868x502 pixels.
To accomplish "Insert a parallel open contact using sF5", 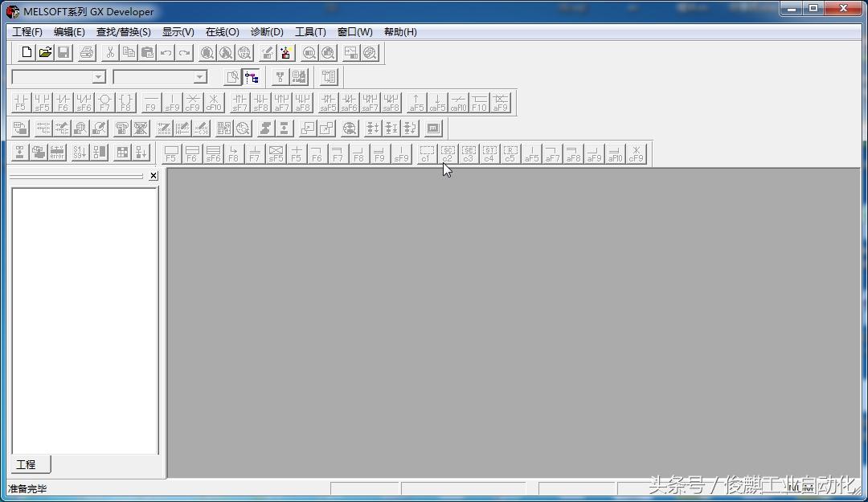I will coord(42,102).
